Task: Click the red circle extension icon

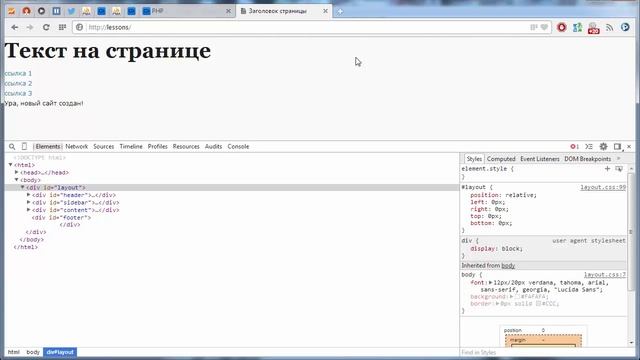Action: tap(562, 27)
